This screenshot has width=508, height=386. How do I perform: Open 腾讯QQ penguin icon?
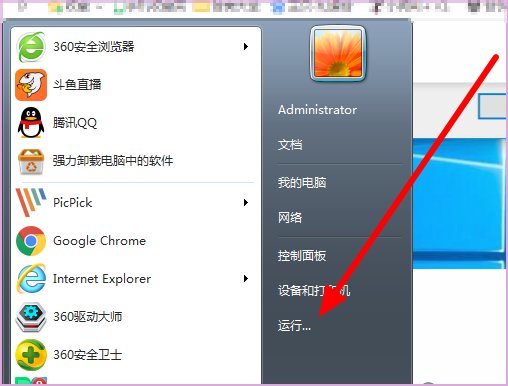(x=31, y=123)
